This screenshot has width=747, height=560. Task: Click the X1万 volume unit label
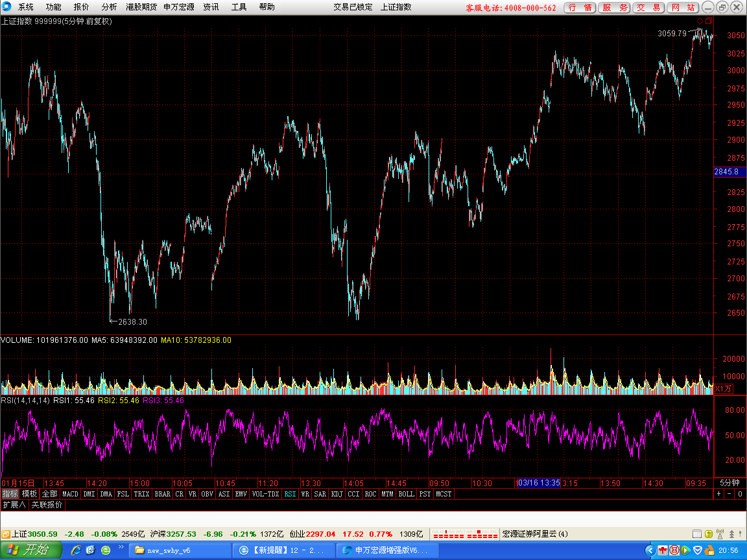(724, 389)
